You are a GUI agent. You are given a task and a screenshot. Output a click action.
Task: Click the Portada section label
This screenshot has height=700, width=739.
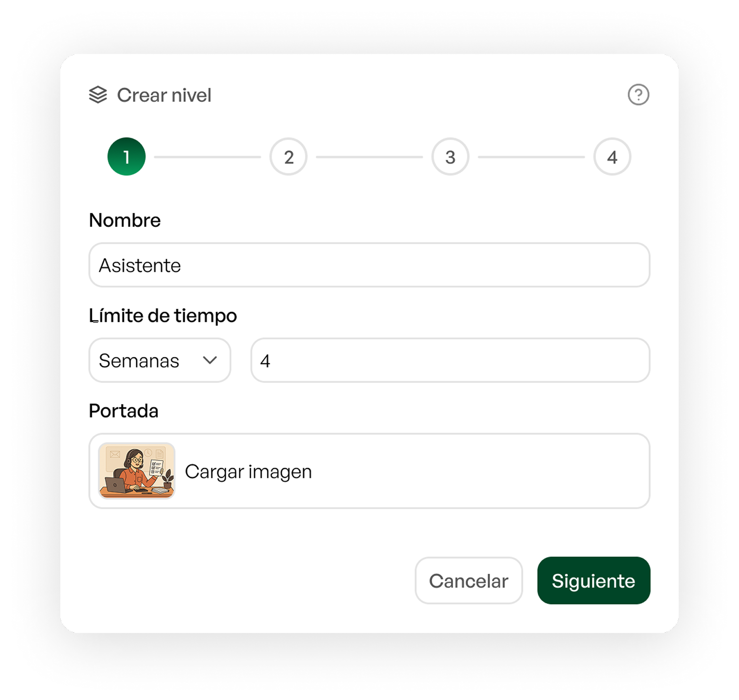coord(123,411)
